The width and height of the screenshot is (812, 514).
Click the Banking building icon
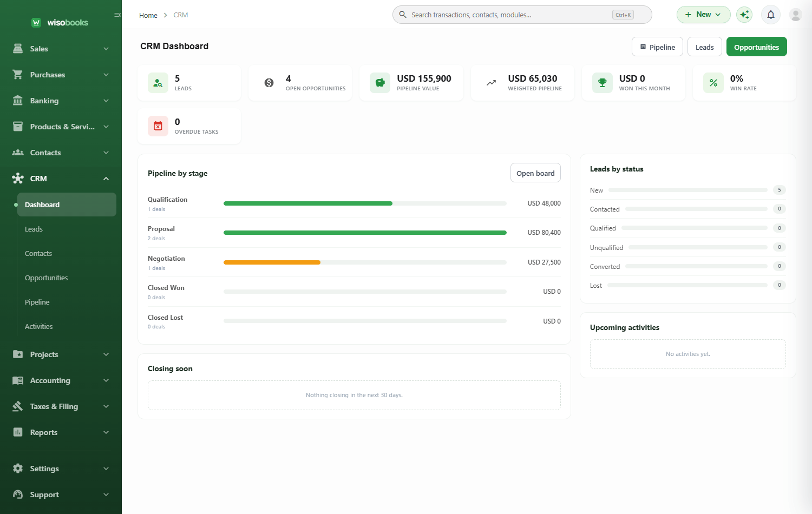pos(18,101)
